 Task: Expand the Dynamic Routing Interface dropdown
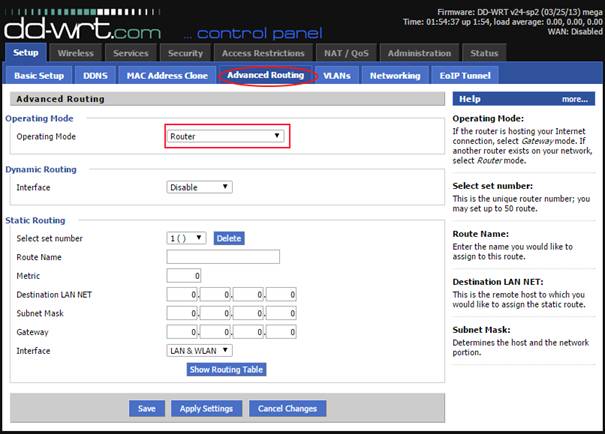tap(199, 187)
